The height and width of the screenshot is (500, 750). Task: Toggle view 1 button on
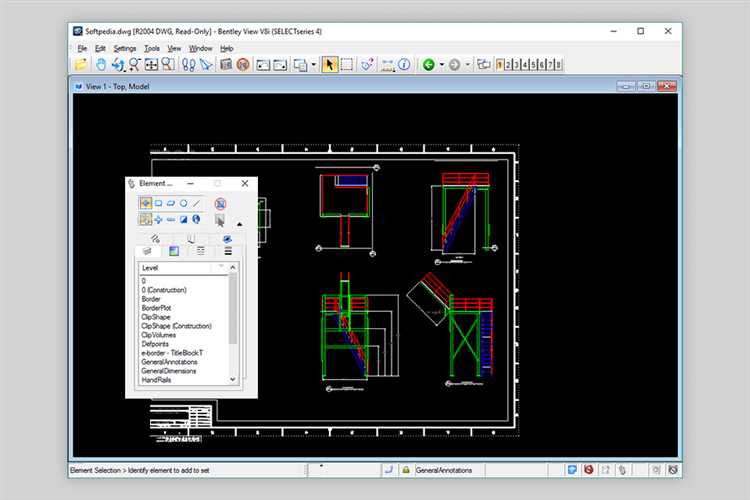pos(499,64)
